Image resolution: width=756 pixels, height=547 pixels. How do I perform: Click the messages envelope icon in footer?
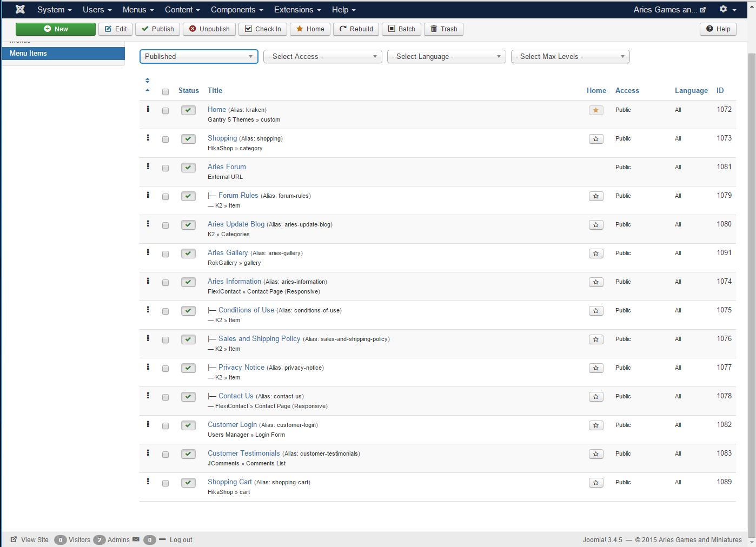coord(136,539)
